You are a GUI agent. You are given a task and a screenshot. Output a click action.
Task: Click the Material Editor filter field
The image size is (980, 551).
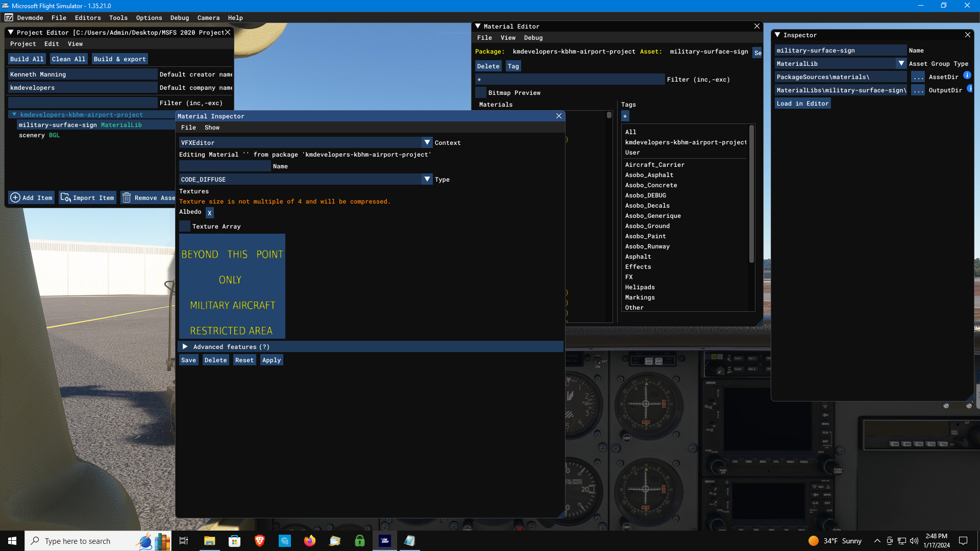coord(570,79)
